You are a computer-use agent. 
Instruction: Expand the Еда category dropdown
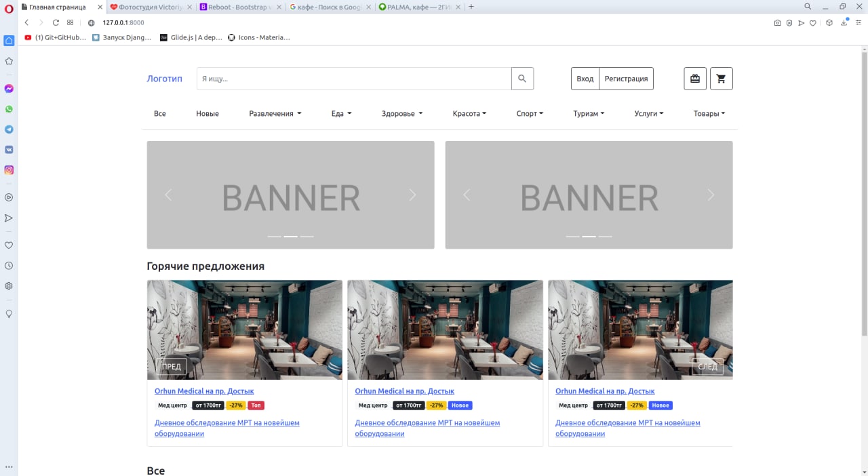click(341, 114)
